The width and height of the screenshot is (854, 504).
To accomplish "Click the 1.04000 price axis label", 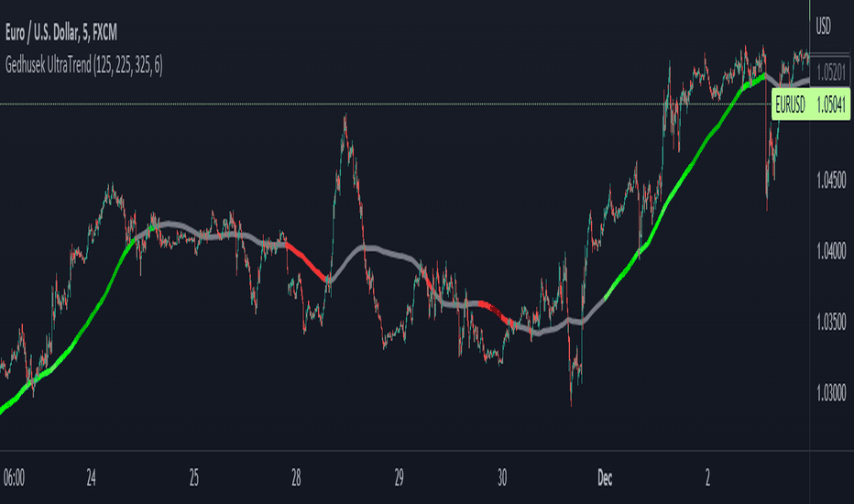I will click(831, 251).
